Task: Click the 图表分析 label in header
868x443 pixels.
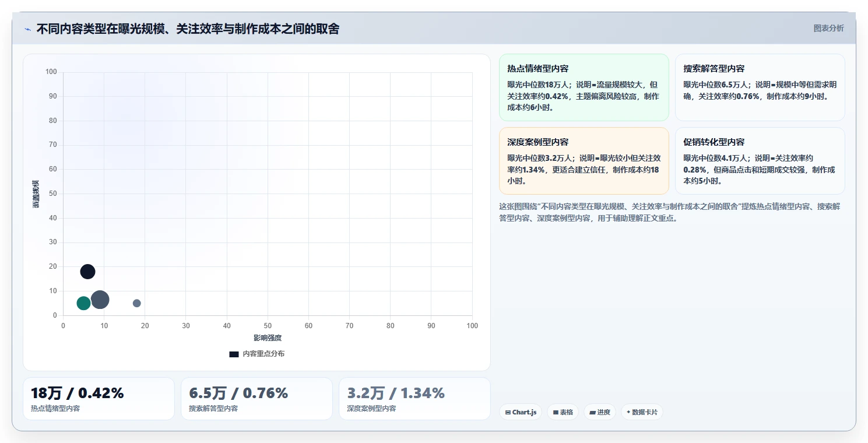Action: coord(828,28)
